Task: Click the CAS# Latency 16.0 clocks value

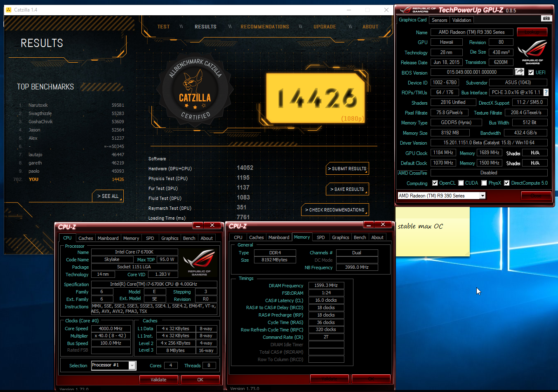Action: [326, 300]
